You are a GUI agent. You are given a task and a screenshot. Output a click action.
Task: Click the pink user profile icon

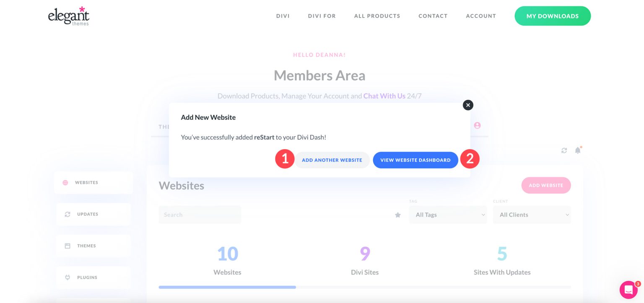click(x=477, y=125)
